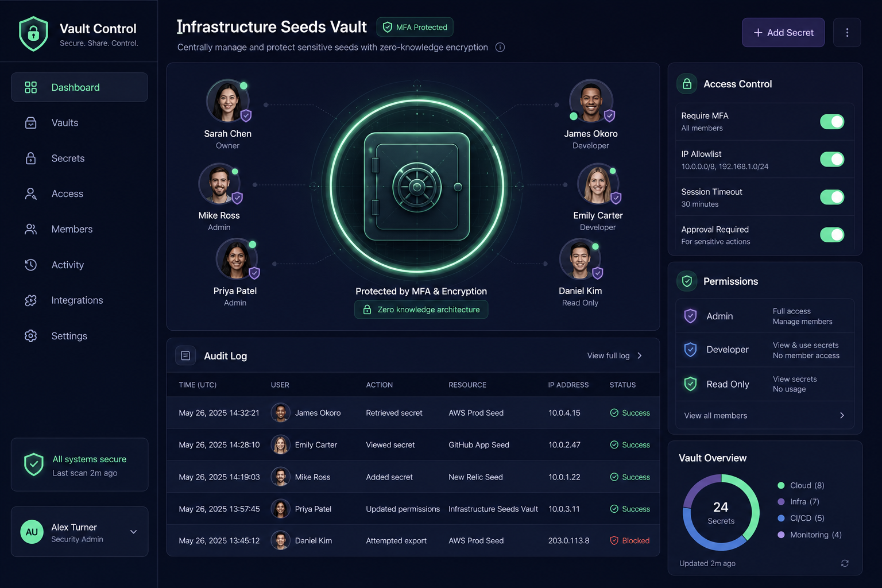Open the Secrets menu item

pyautogui.click(x=79, y=158)
